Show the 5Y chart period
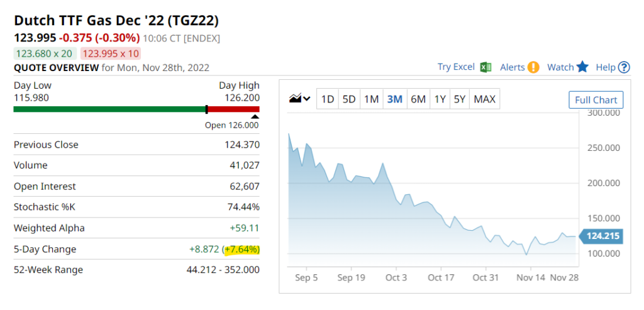 pos(460,99)
